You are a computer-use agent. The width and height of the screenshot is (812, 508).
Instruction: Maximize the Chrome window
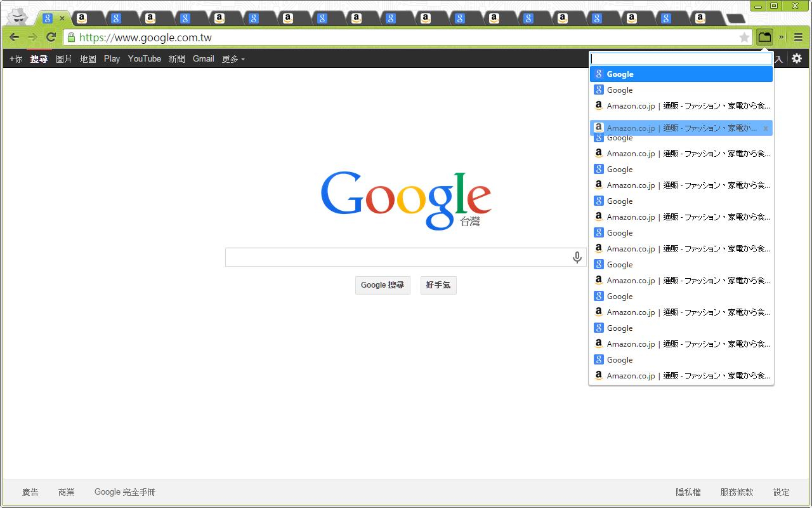774,6
